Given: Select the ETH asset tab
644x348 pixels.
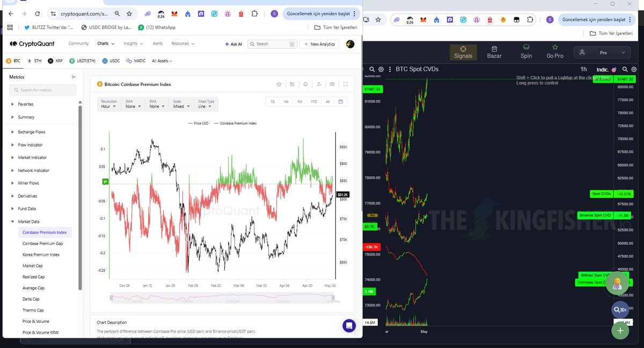Looking at the screenshot, I should coord(34,61).
